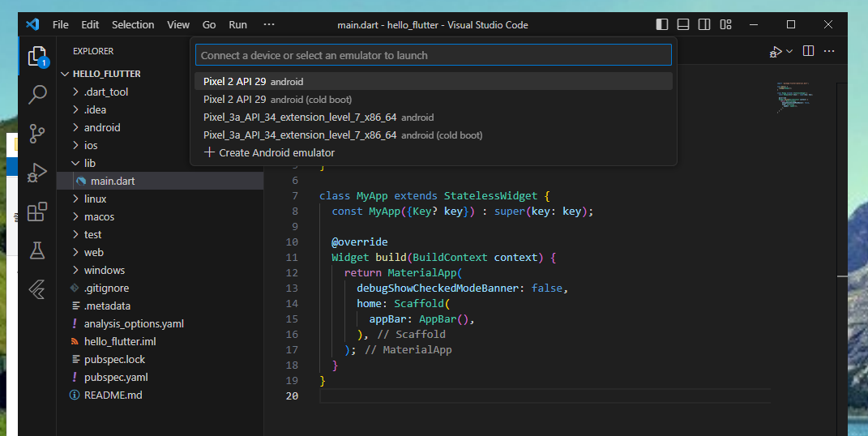The width and height of the screenshot is (868, 436).
Task: Choose Create Android emulator option
Action: click(434, 152)
